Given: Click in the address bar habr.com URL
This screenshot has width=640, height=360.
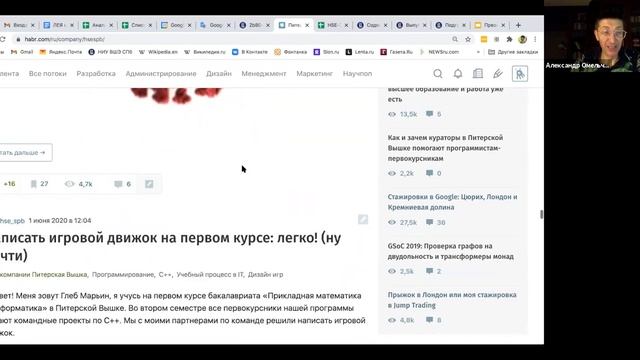Looking at the screenshot, I should point(64,39).
